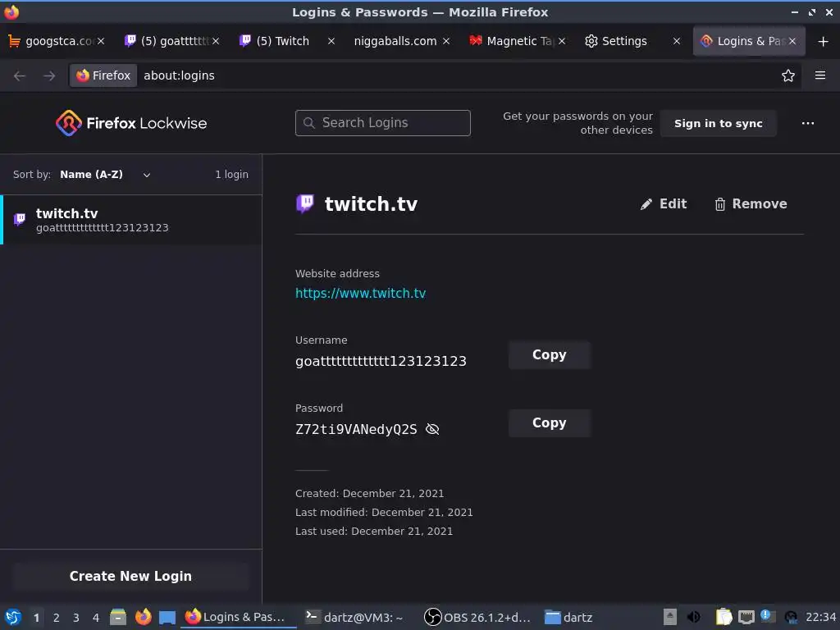Close the Logins & Passwords tab
This screenshot has width=840, height=630.
pos(792,41)
